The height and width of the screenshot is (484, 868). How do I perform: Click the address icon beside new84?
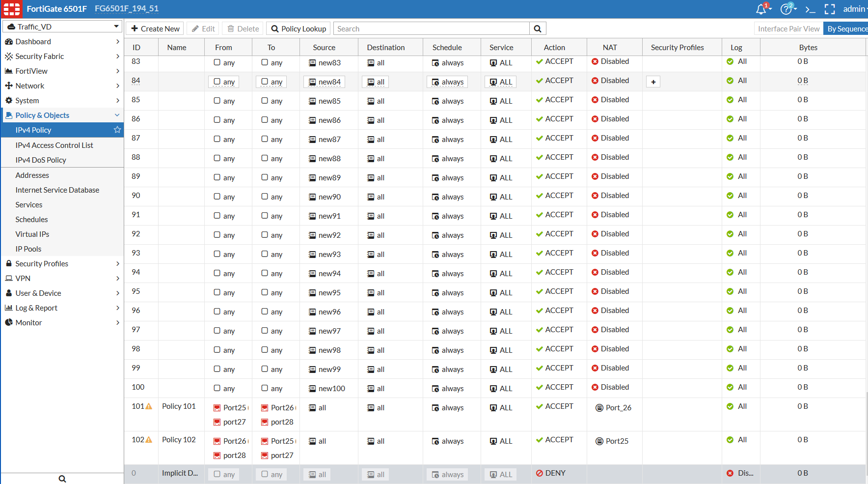point(312,82)
